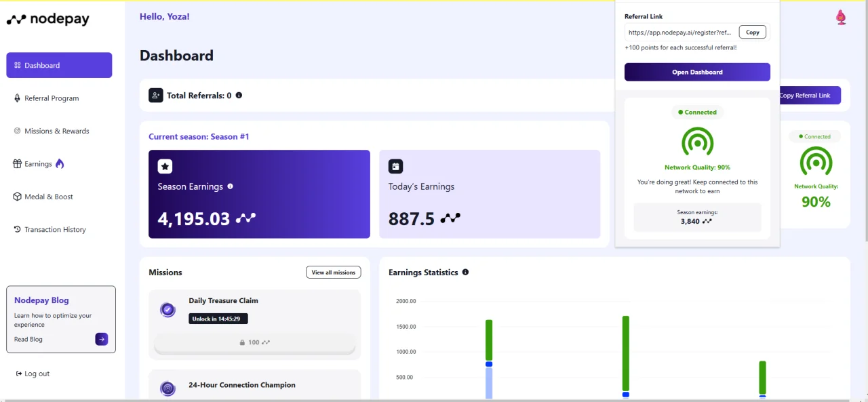The width and height of the screenshot is (868, 402).
Task: Click the Daily Treasure Claim badge icon
Action: tap(167, 310)
